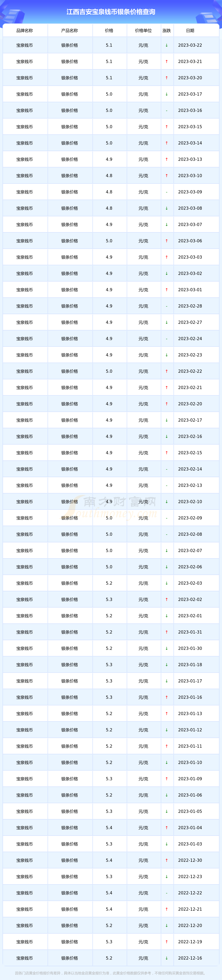Click the down arrow in the 2022-12-20 row
This screenshot has width=222, height=980.
coord(167,926)
